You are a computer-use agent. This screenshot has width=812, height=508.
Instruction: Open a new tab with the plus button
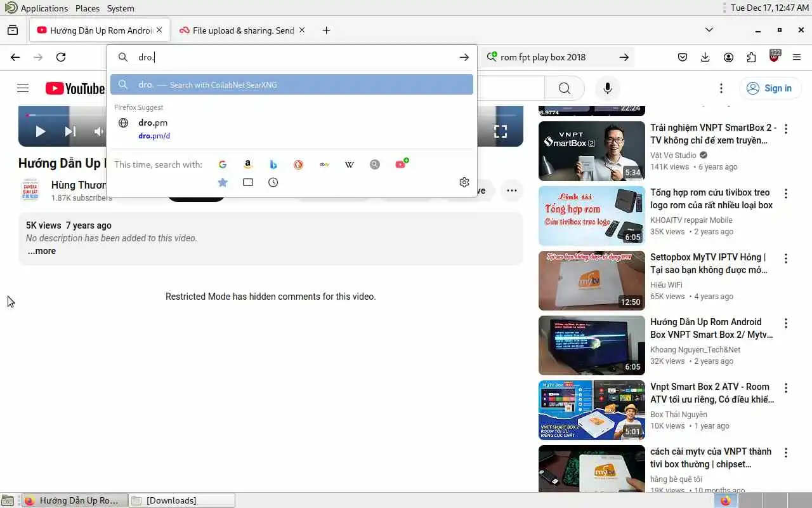326,30
